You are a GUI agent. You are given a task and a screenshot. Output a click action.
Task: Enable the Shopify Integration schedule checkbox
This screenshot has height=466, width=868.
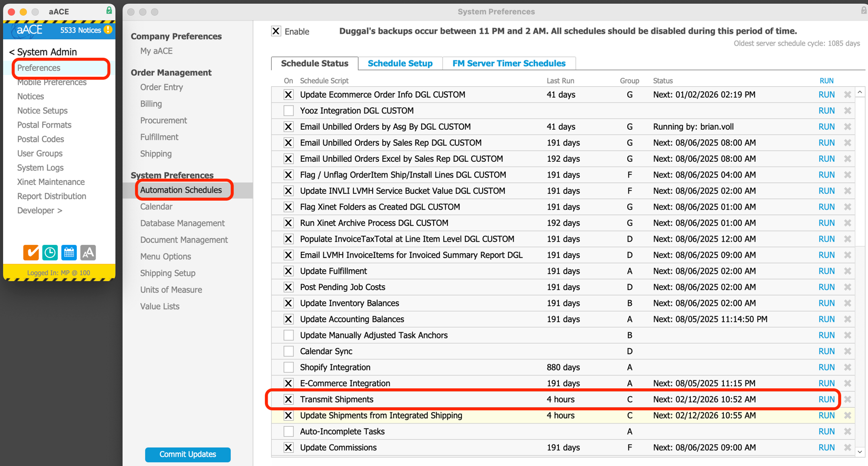tap(289, 367)
